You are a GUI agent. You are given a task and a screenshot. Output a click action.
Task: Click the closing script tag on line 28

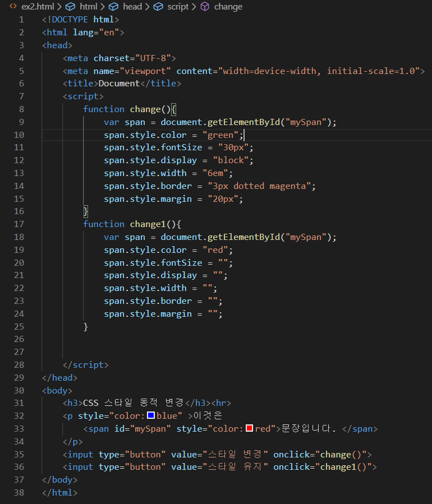[x=86, y=365]
